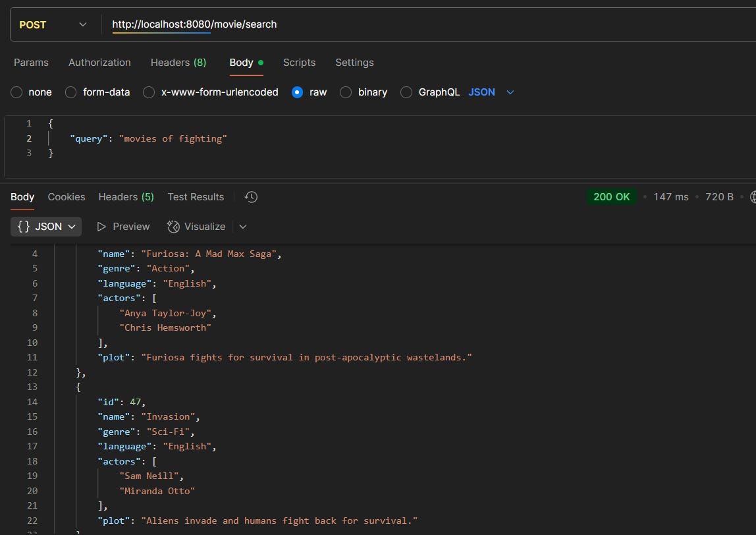Switch request body to GraphQL
Screen dimensions: 756x535
point(406,92)
